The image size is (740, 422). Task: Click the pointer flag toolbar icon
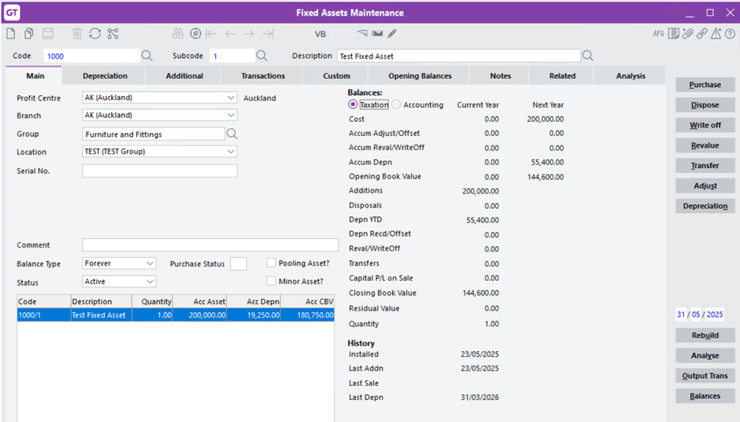tap(362, 33)
